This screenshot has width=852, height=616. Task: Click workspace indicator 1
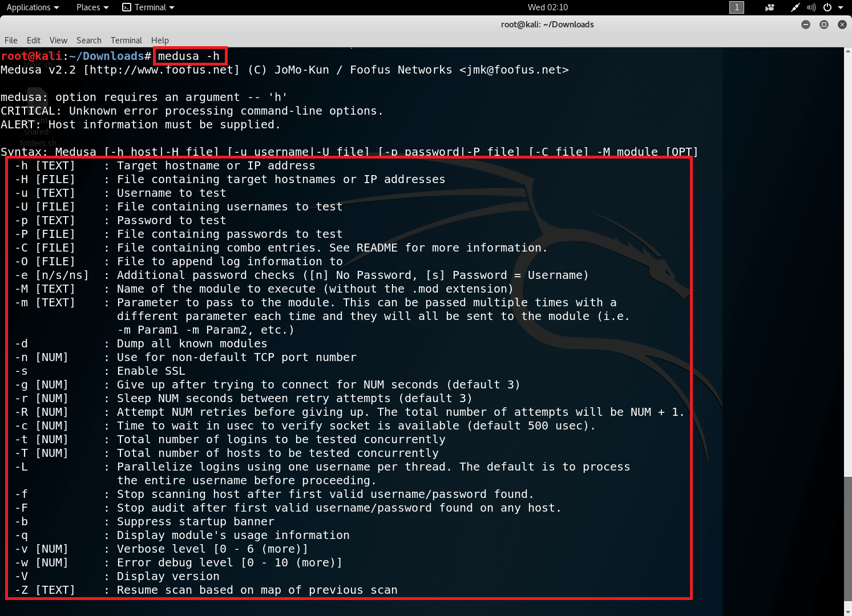click(737, 7)
